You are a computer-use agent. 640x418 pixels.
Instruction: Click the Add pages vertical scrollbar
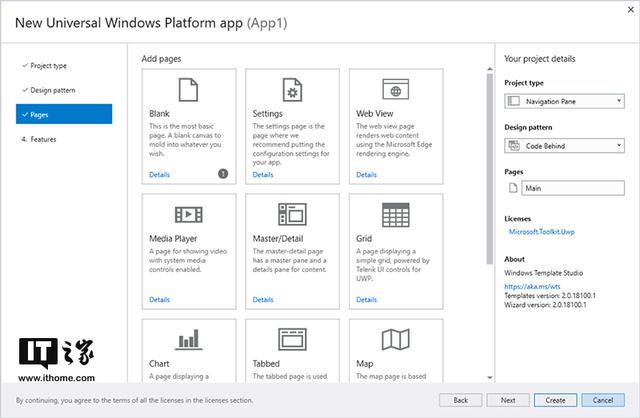click(489, 200)
